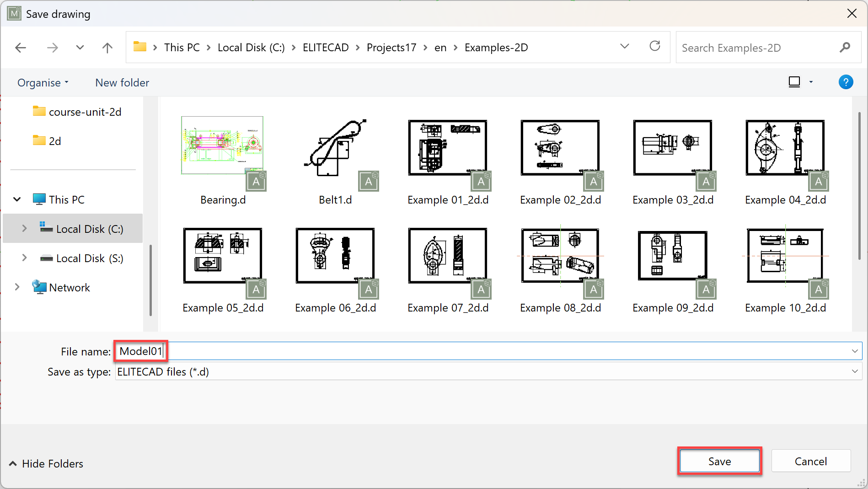Open the course-unit-2d folder
The image size is (868, 489).
click(x=85, y=112)
